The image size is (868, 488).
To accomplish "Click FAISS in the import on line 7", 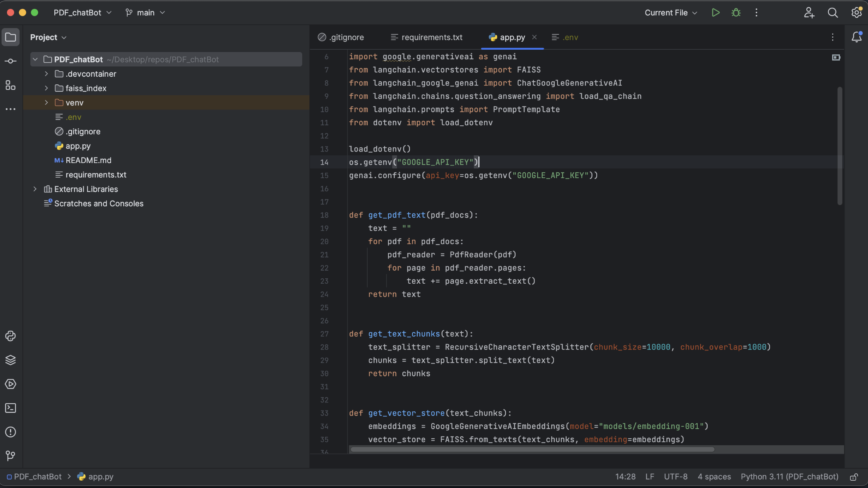I will (529, 70).
